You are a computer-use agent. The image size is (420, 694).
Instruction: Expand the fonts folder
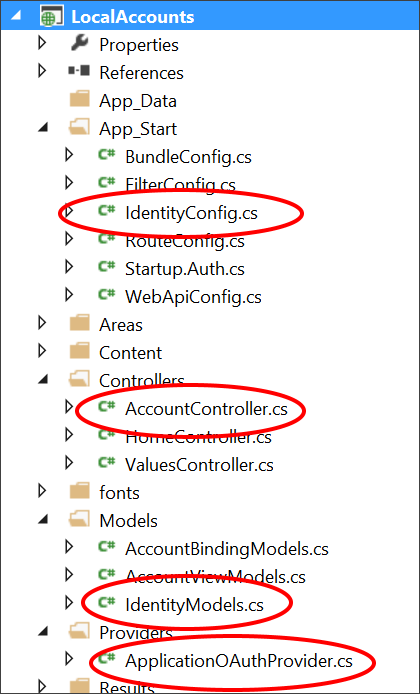tap(42, 491)
